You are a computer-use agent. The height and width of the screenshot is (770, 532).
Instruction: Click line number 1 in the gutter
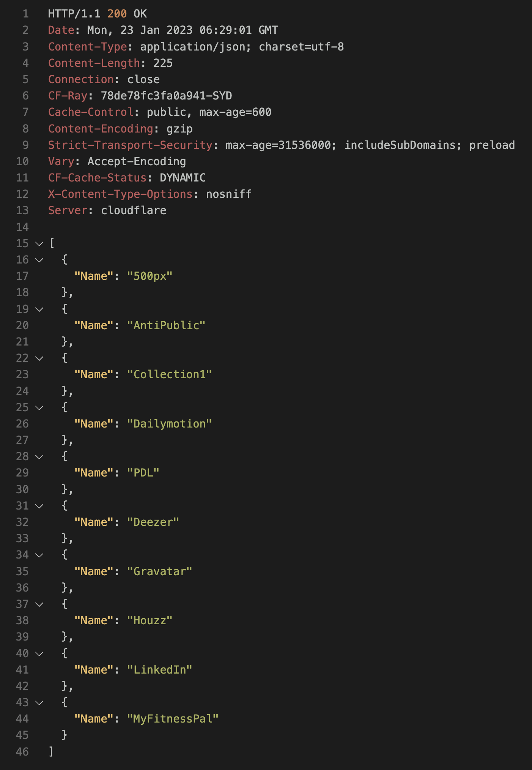25,14
